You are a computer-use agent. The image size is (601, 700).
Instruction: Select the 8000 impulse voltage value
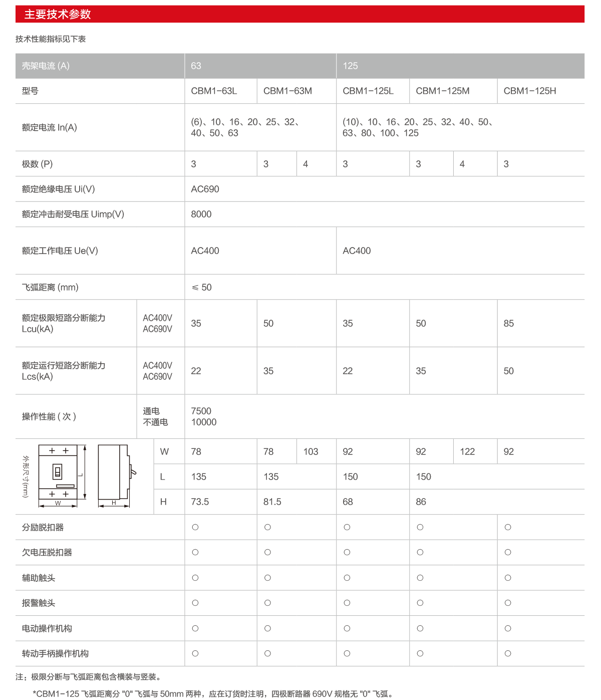click(x=201, y=214)
